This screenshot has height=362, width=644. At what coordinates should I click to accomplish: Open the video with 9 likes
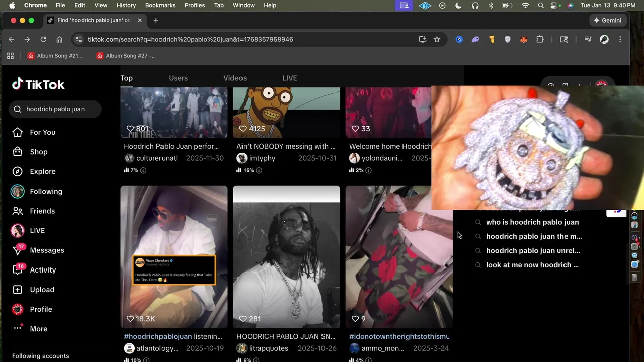click(x=399, y=257)
